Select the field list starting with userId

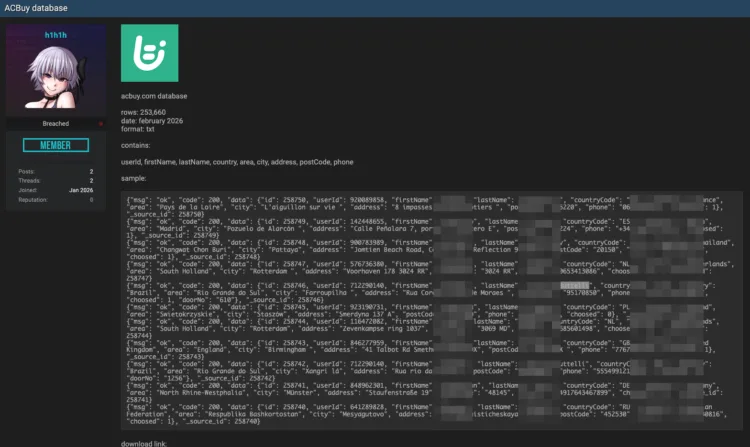tap(237, 162)
